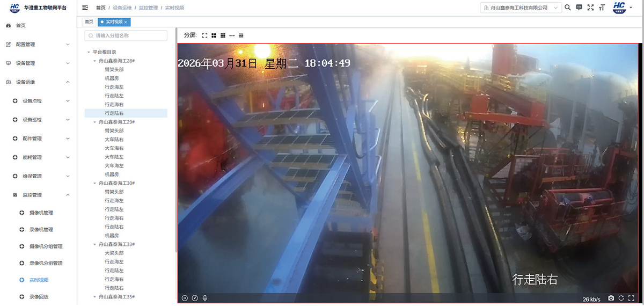The height and width of the screenshot is (306, 644).
Task: Collapse the sidebar with the hamburger icon
Action: (x=85, y=8)
